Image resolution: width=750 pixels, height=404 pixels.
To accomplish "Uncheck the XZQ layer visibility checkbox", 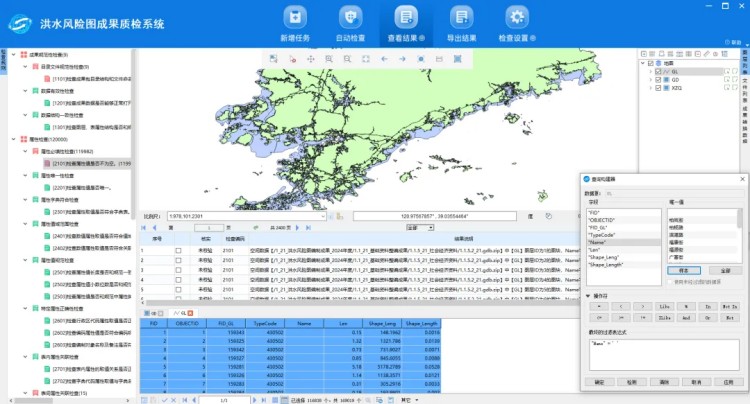I will coord(657,88).
